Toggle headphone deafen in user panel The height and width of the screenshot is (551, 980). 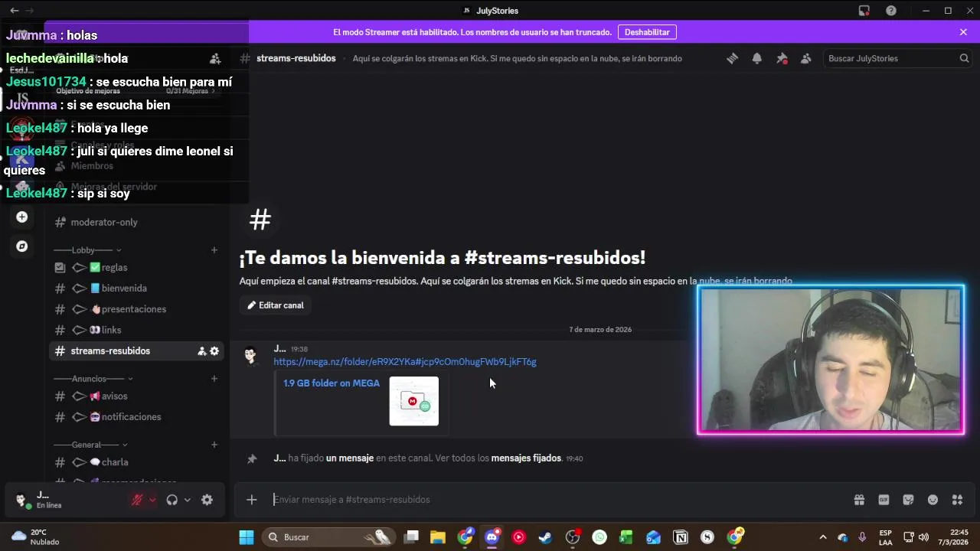[x=172, y=500]
